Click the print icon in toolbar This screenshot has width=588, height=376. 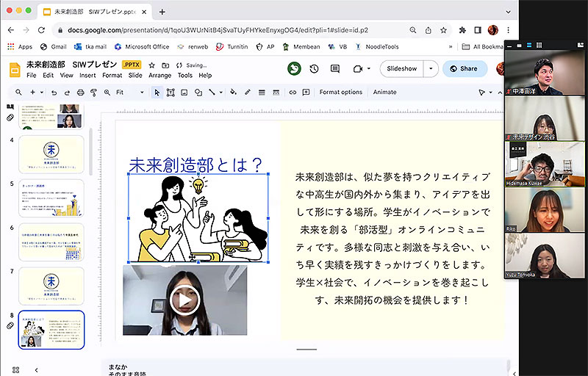(x=80, y=93)
